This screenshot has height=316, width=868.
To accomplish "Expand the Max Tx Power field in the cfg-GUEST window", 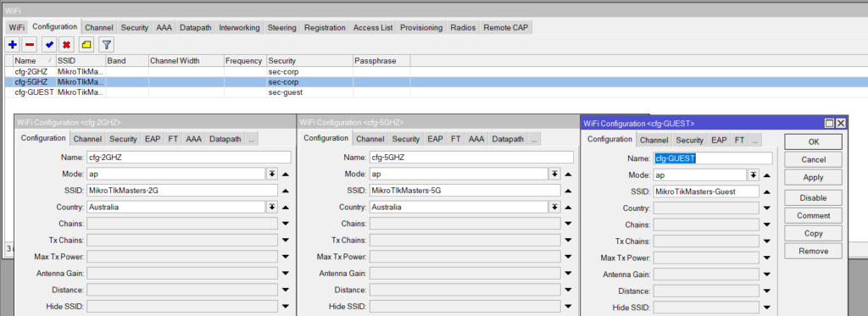I will coord(766,258).
